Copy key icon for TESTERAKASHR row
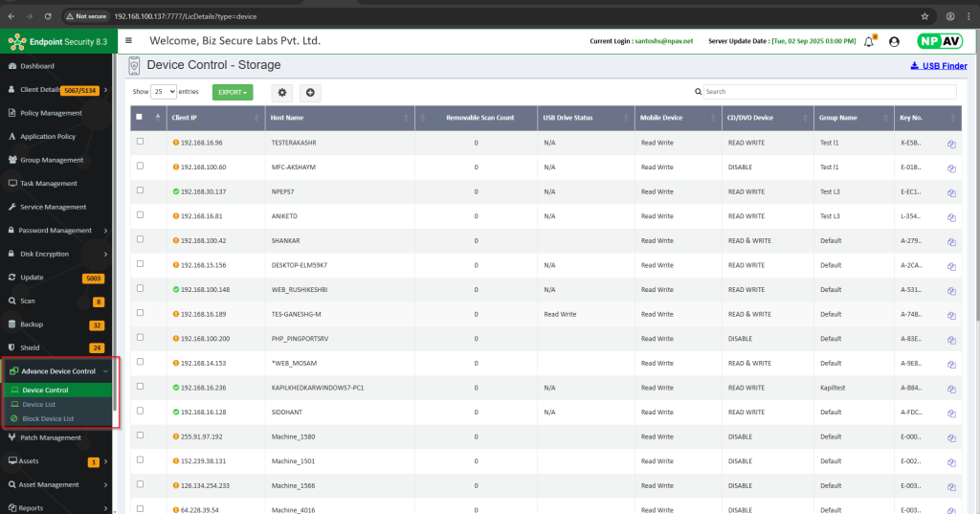 pos(952,143)
